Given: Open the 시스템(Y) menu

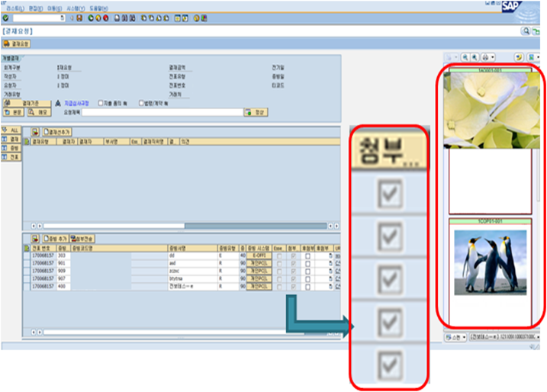Looking at the screenshot, I should tap(76, 8).
